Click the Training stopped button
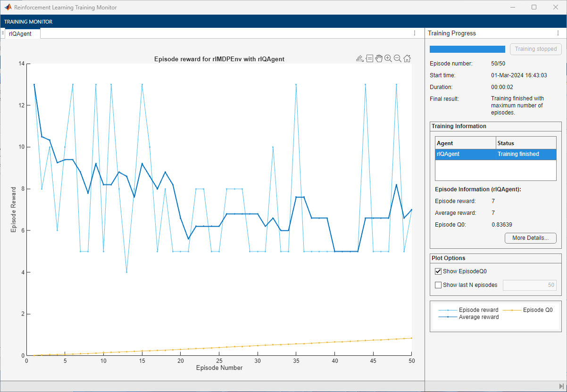The width and height of the screenshot is (567, 392). pyautogui.click(x=536, y=49)
